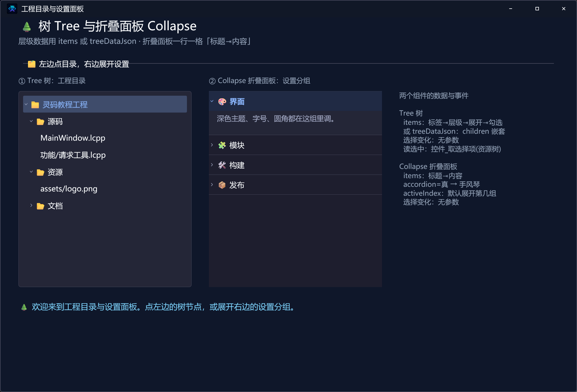The width and height of the screenshot is (577, 392).
Task: Click the tree emoji beside the main heading
Action: 27,27
